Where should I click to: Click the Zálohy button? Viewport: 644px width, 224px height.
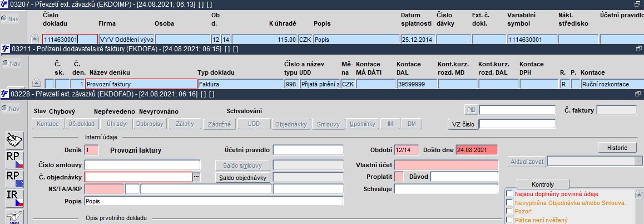point(185,124)
